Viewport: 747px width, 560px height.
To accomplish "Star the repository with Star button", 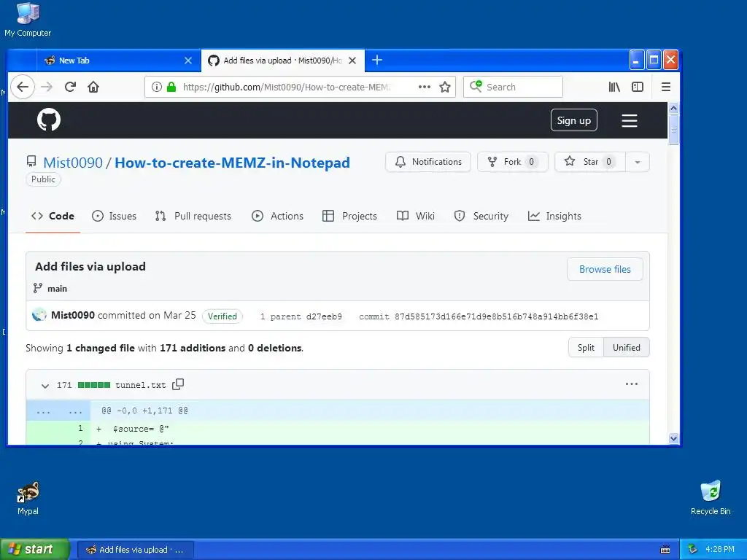I will point(589,162).
